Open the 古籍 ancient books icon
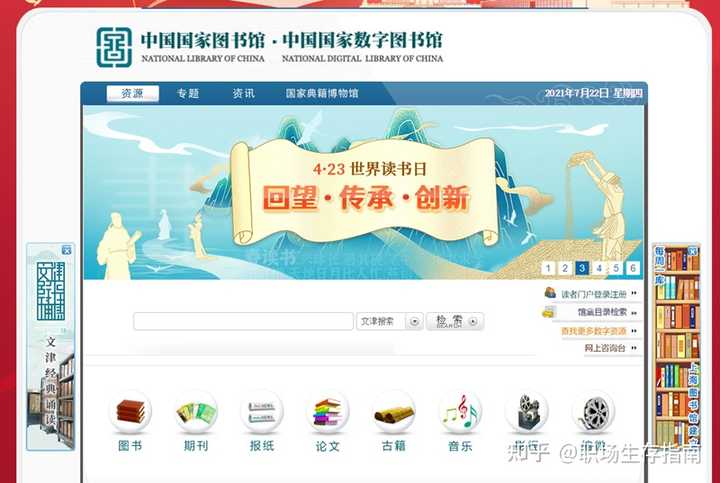The width and height of the screenshot is (720, 483). tap(394, 412)
